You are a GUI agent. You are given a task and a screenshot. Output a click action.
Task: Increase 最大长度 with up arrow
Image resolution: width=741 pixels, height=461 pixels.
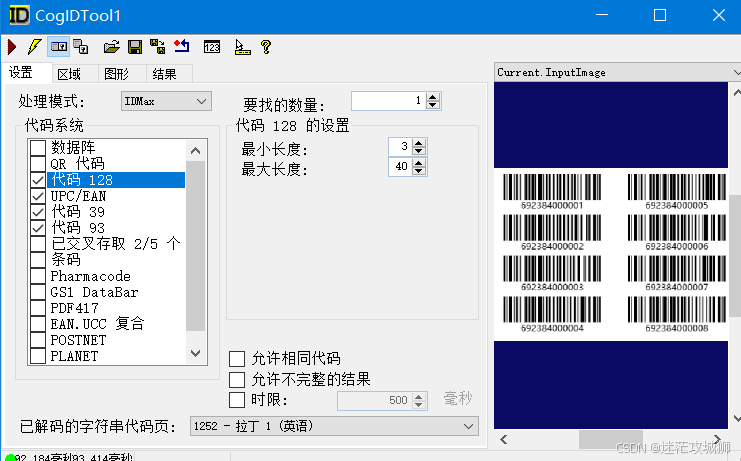[x=419, y=163]
